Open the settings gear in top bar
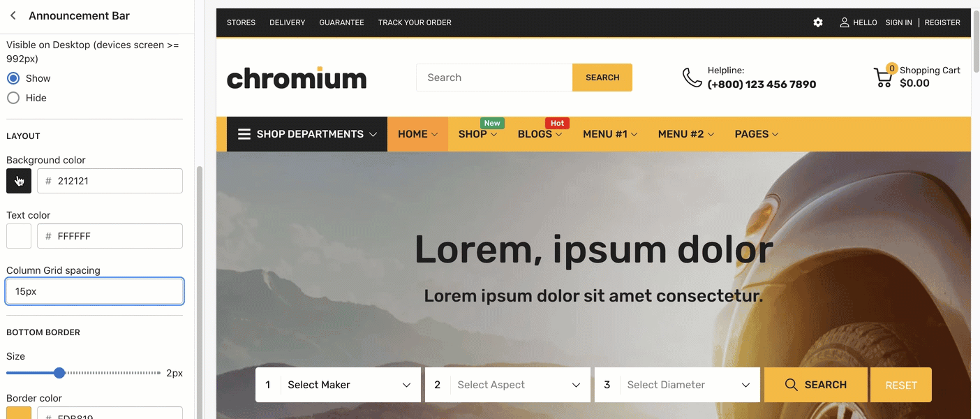The height and width of the screenshot is (419, 980). click(818, 22)
